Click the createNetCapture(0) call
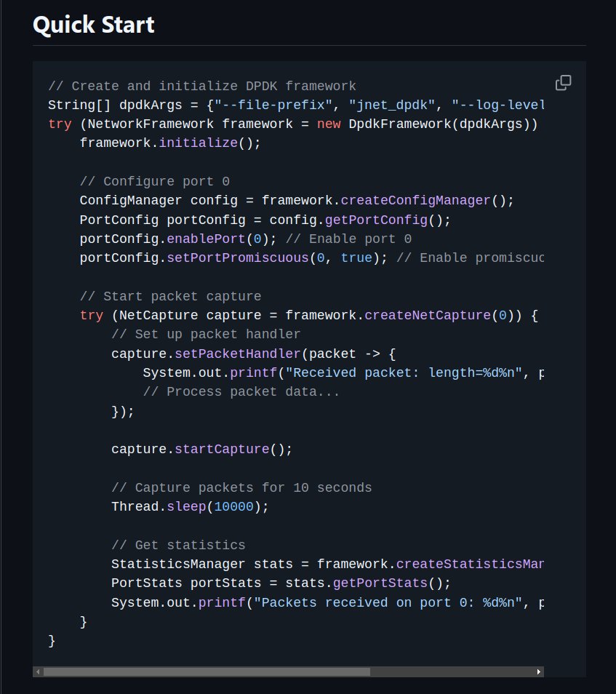This screenshot has width=616, height=694. point(443,315)
